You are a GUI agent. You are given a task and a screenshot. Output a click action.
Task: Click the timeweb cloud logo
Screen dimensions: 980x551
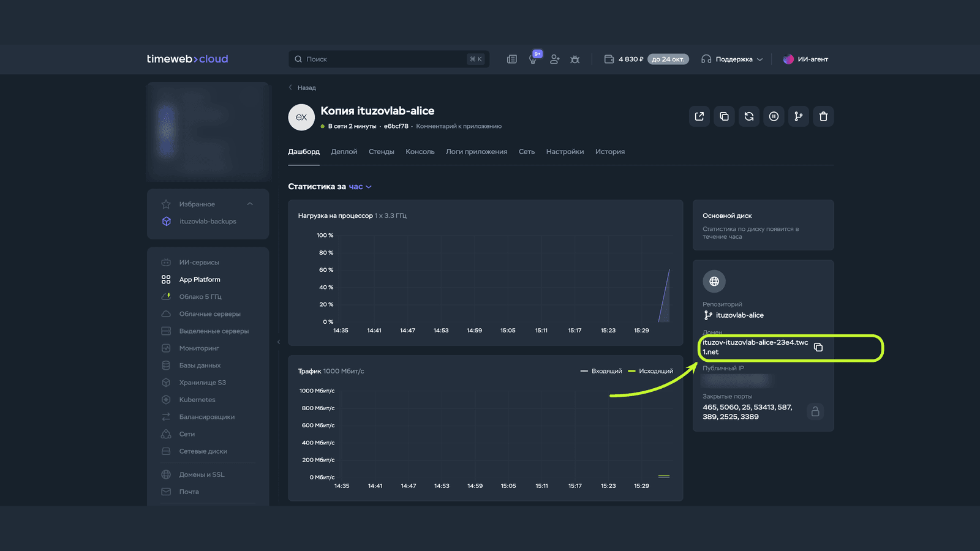point(187,59)
